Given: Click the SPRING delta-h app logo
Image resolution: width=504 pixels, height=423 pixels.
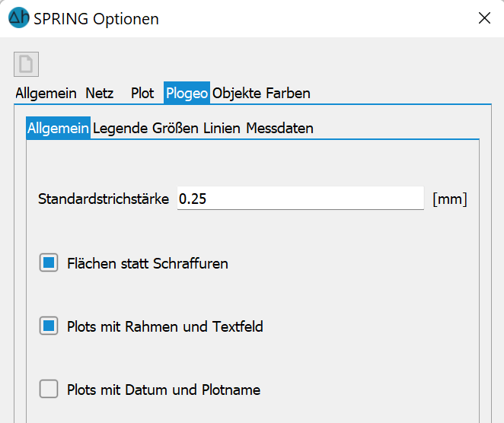Looking at the screenshot, I should [x=19, y=17].
